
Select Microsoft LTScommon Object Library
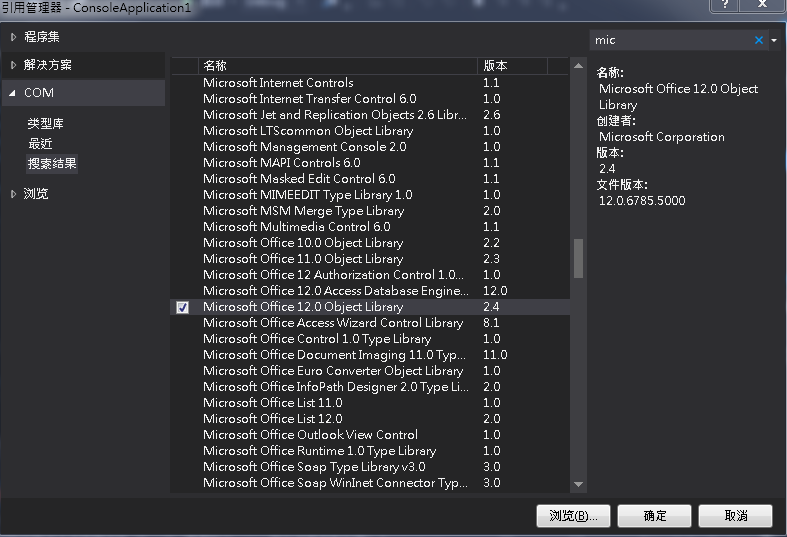tap(370, 131)
